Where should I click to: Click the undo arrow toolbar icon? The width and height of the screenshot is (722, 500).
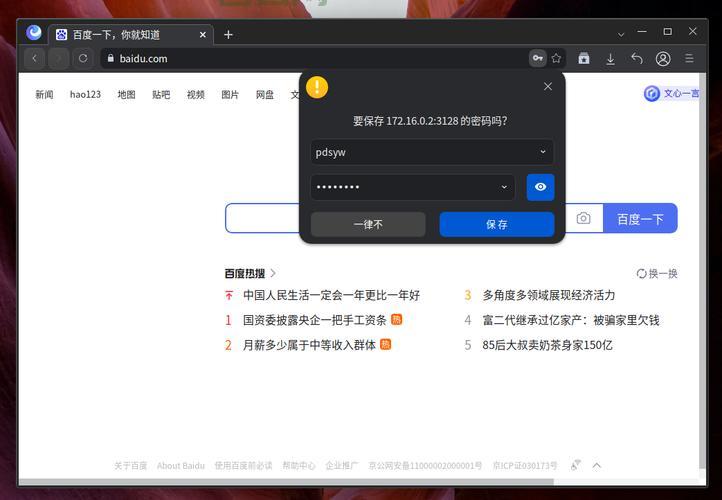pos(637,58)
